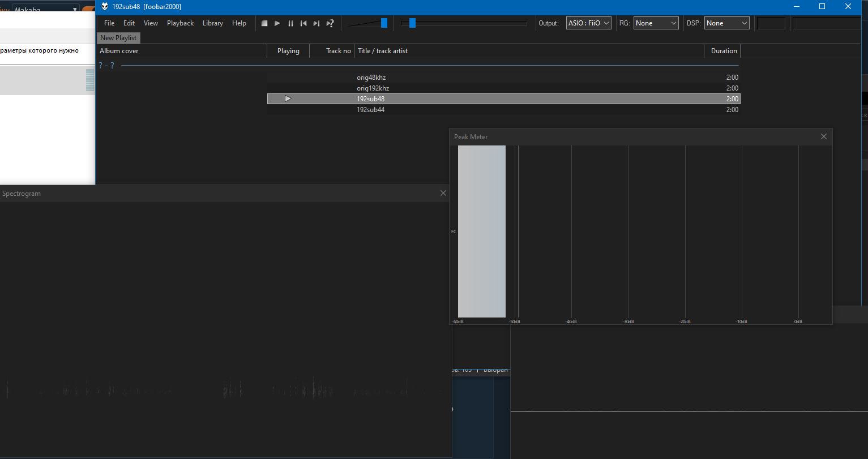Open the DSP preset dropdown
Image resolution: width=868 pixels, height=459 pixels.
click(x=726, y=23)
